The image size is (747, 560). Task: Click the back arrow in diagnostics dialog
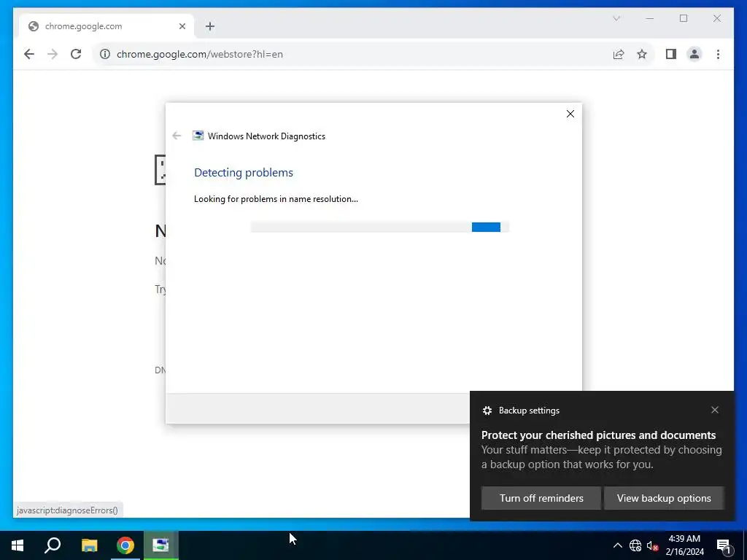tap(177, 136)
